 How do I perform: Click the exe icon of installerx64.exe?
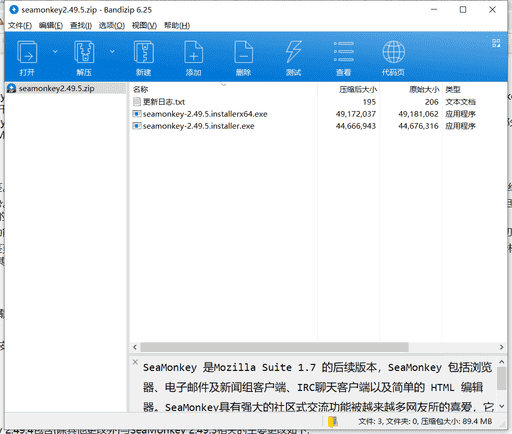click(137, 114)
